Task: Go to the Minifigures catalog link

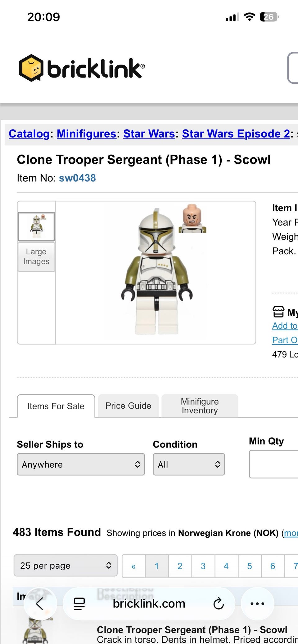Action: click(86, 134)
